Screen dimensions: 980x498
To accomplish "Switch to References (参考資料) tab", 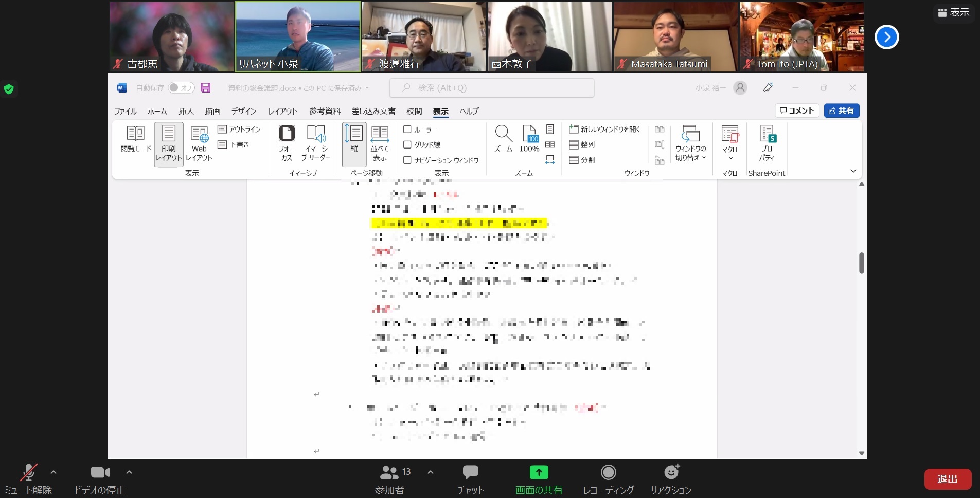I will pos(325,111).
